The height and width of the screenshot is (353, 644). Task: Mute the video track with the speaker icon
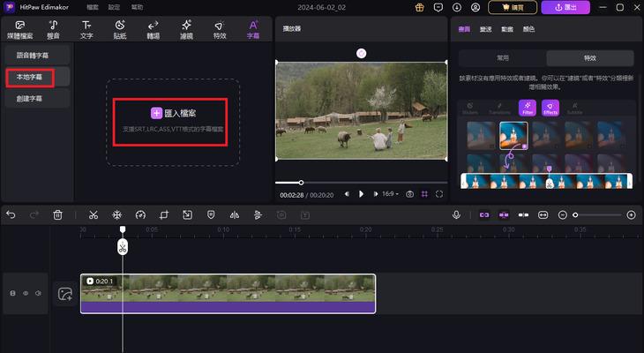point(38,293)
